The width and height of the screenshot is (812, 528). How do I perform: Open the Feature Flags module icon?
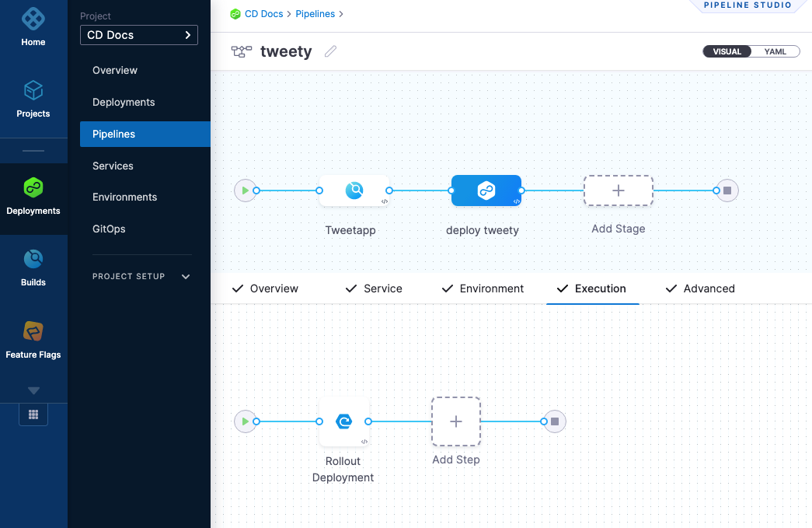[33, 332]
